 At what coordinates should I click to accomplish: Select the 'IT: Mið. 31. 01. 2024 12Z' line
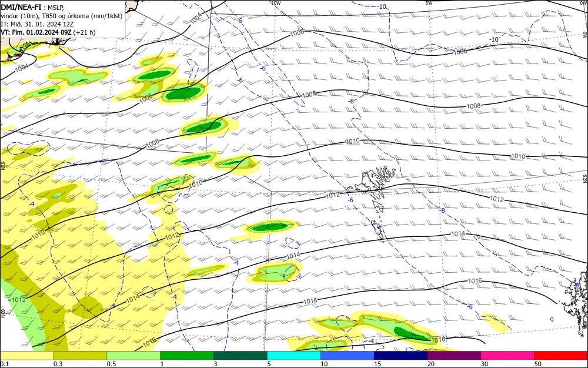[36, 24]
